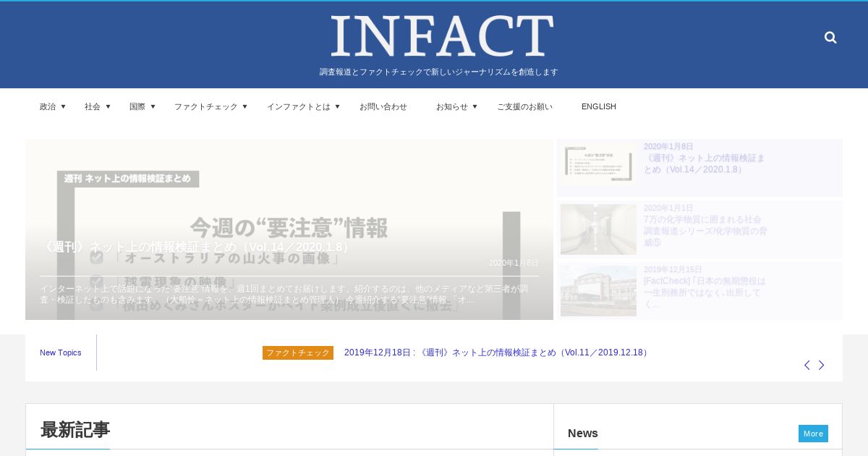The image size is (868, 456).
Task: Show next New Topics item arrow
Action: pyautogui.click(x=821, y=365)
